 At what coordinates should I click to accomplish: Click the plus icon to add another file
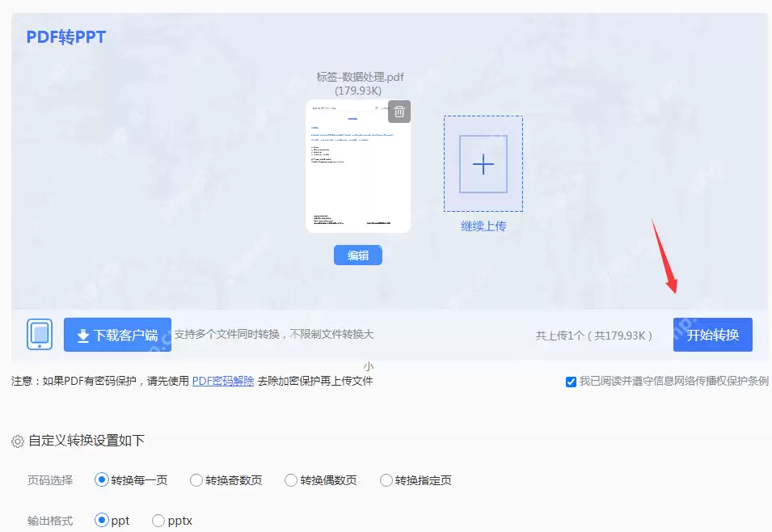point(483,164)
